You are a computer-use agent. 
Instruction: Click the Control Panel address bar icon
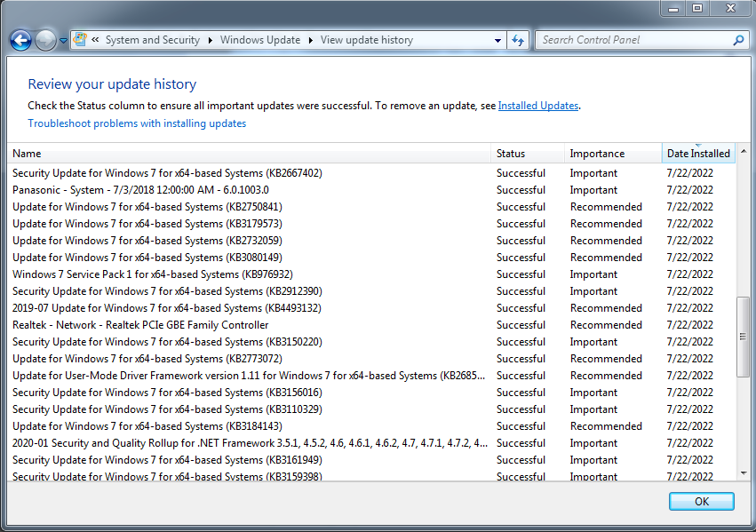click(81, 39)
